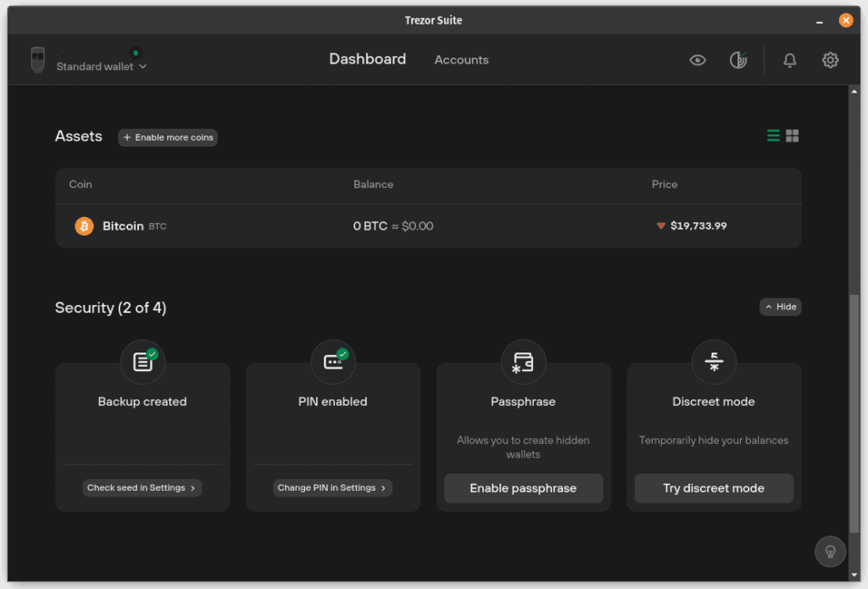Click the Trezor device icon
This screenshot has width=868, height=589.
pyautogui.click(x=37, y=60)
